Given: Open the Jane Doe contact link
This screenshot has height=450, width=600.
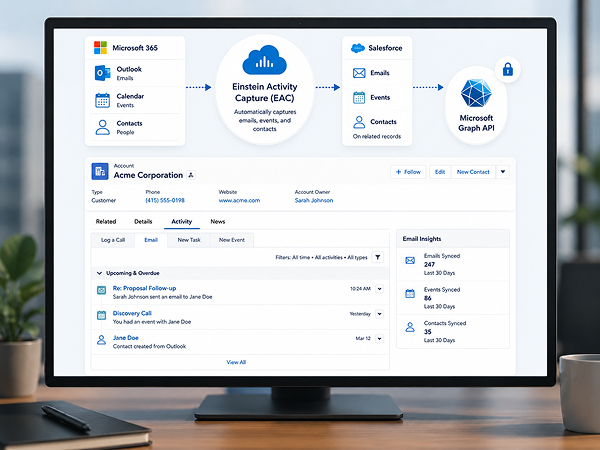Looking at the screenshot, I should 126,338.
